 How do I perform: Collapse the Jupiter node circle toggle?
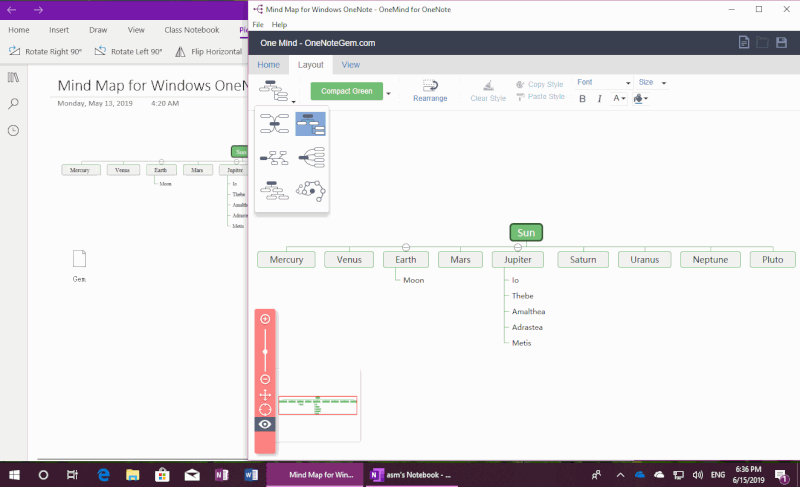pyautogui.click(x=517, y=247)
